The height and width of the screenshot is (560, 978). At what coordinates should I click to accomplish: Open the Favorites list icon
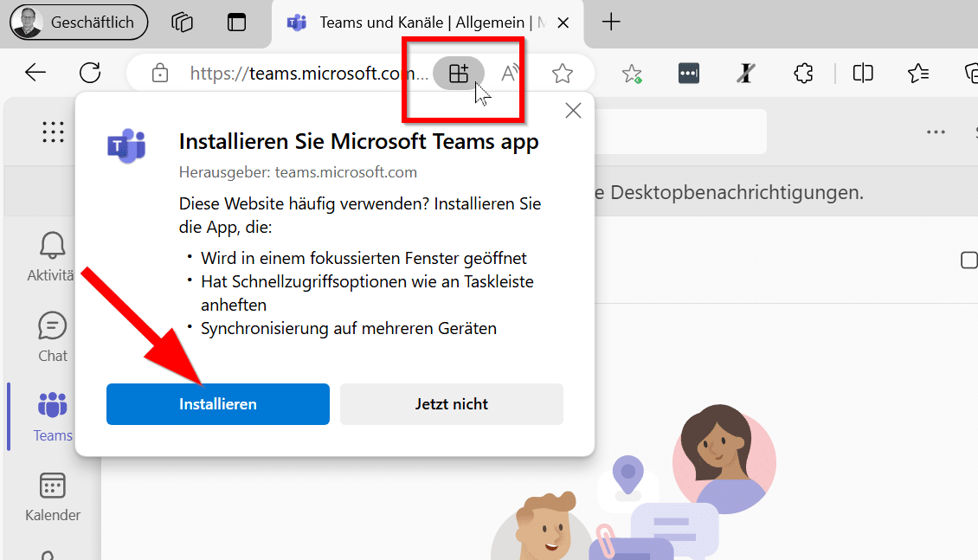click(918, 74)
